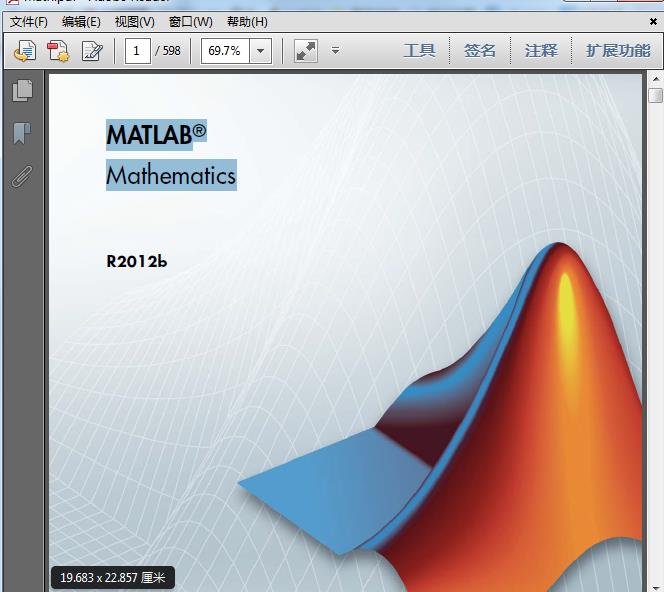Open the attachments paperclip panel

pyautogui.click(x=22, y=176)
